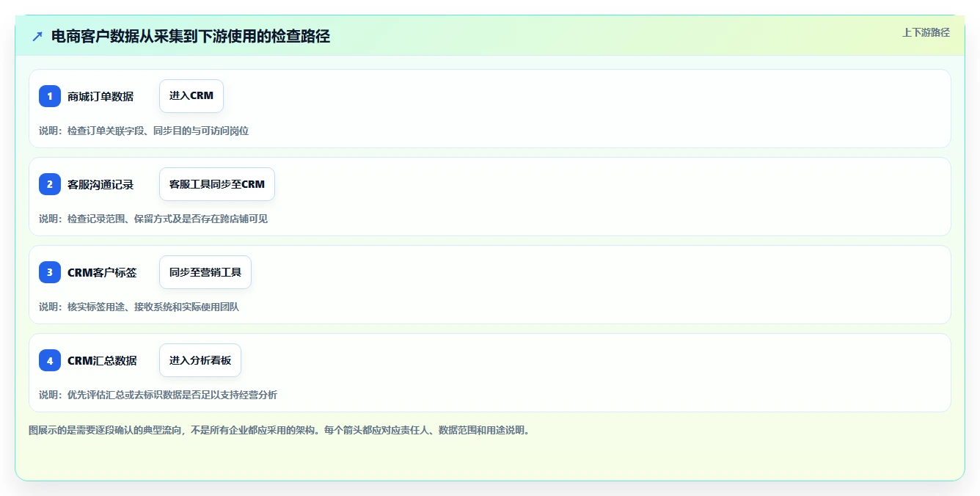980x496 pixels.
Task: Click the 上下游路径 label in header
Action: (x=926, y=32)
